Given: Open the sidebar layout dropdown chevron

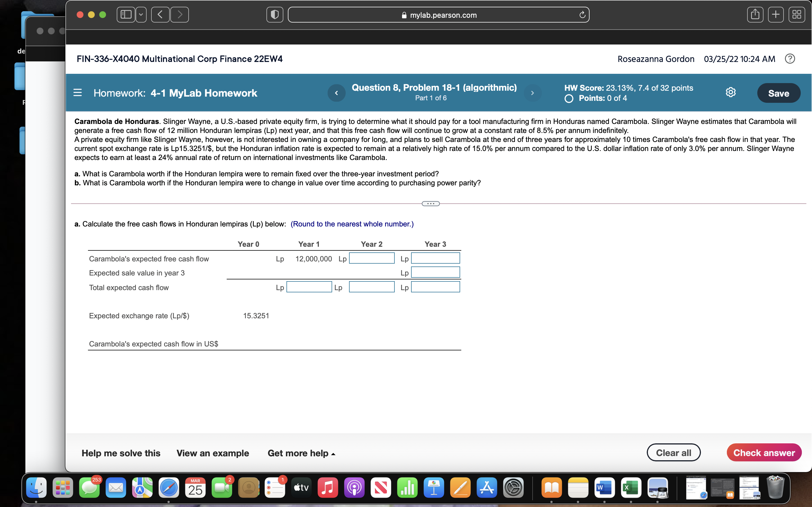Looking at the screenshot, I should click(x=141, y=14).
